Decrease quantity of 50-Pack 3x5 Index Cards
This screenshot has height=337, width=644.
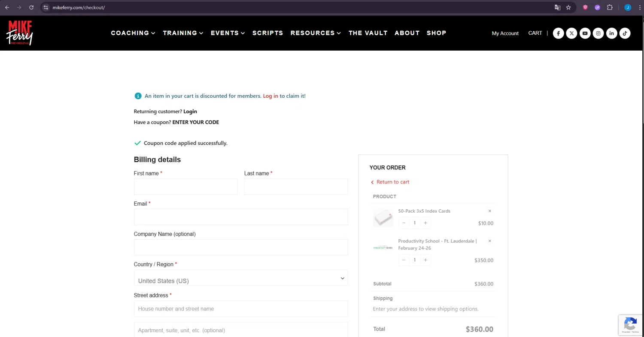click(x=404, y=223)
